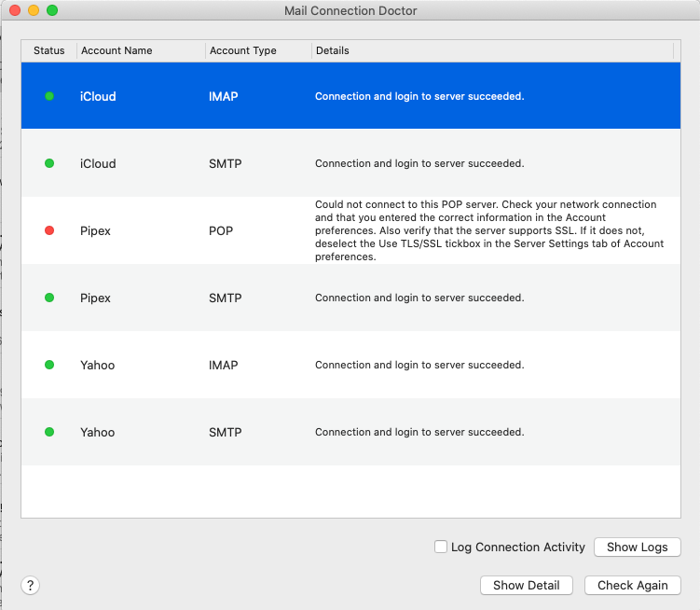Click Check Again to retest connections
This screenshot has width=700, height=610.
pyautogui.click(x=632, y=585)
